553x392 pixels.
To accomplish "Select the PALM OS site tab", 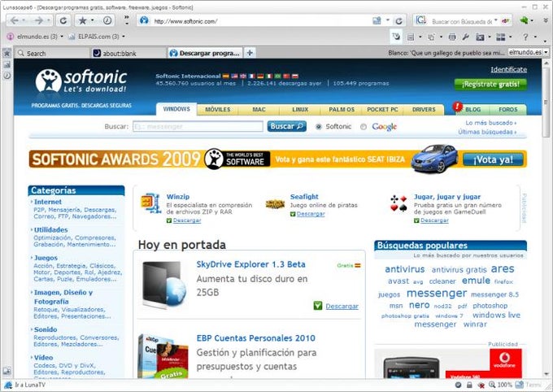I will pos(342,109).
